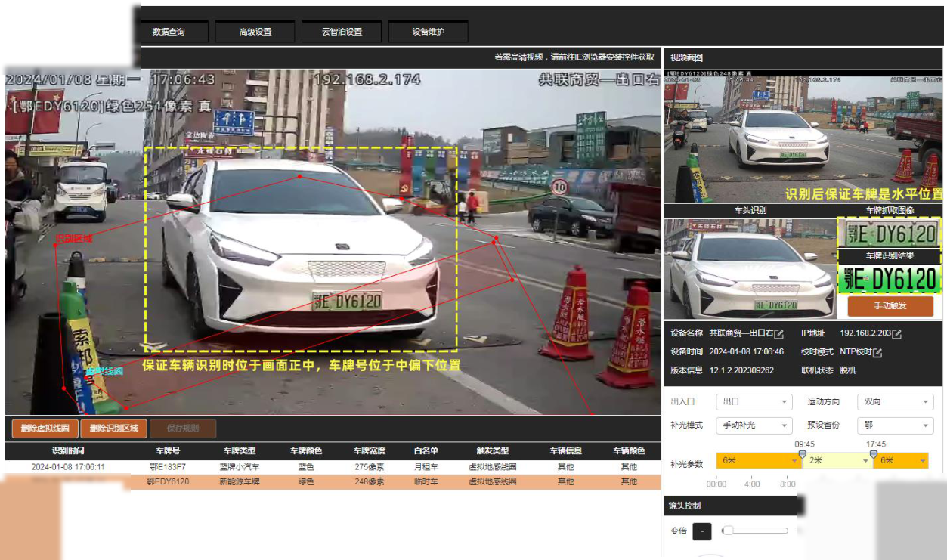Open the 补光模式 dropdown showing 手动补光

pyautogui.click(x=754, y=425)
